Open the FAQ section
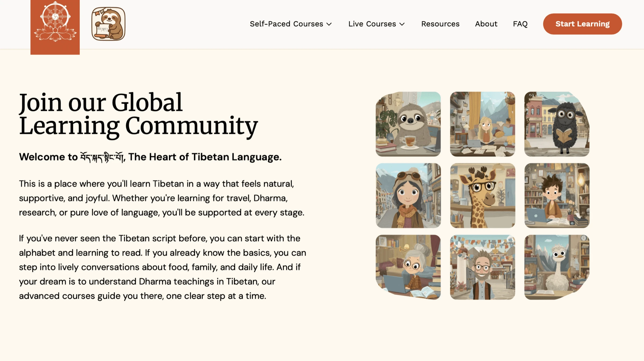The width and height of the screenshot is (644, 361). tap(520, 24)
